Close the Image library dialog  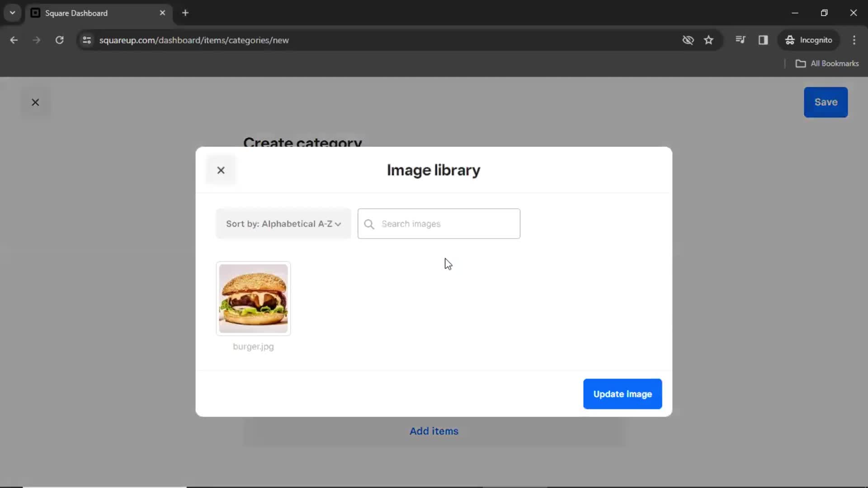(x=221, y=170)
